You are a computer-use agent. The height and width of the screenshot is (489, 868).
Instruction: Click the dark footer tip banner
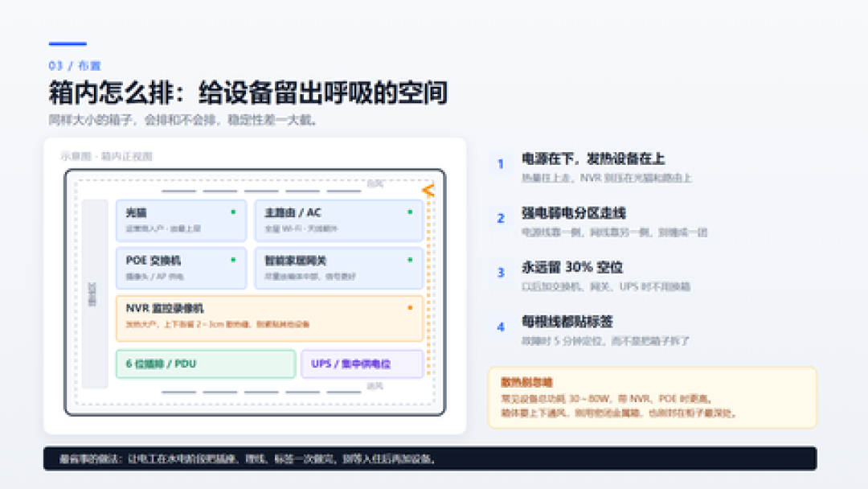point(430,458)
